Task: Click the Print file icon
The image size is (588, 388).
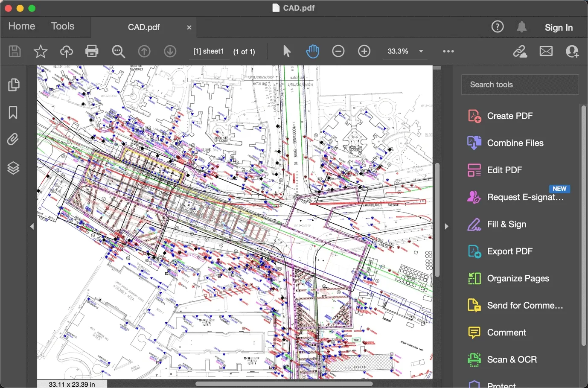Action: point(92,51)
